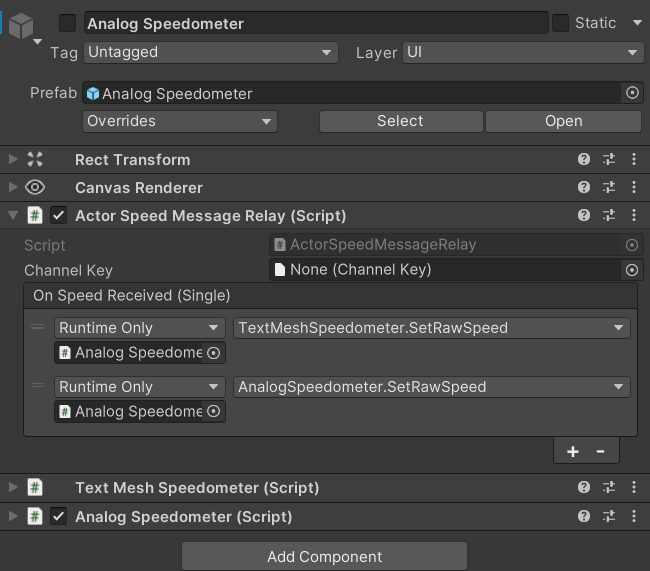Click first event target object picker

click(213, 353)
